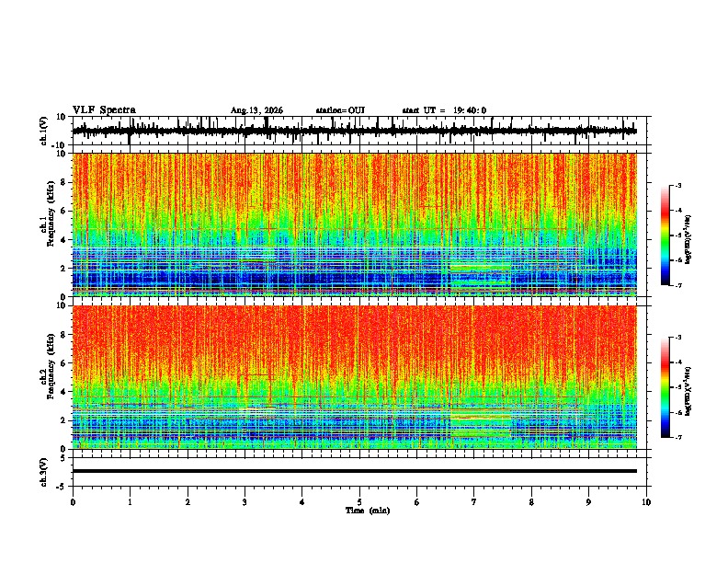Click inside the ch.2 spectrogram panel

[x=355, y=377]
